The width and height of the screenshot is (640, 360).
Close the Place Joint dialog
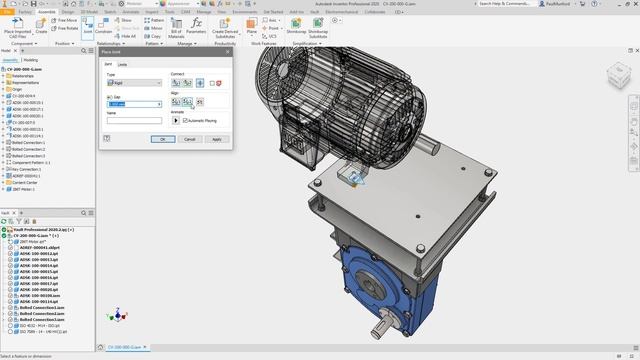228,52
